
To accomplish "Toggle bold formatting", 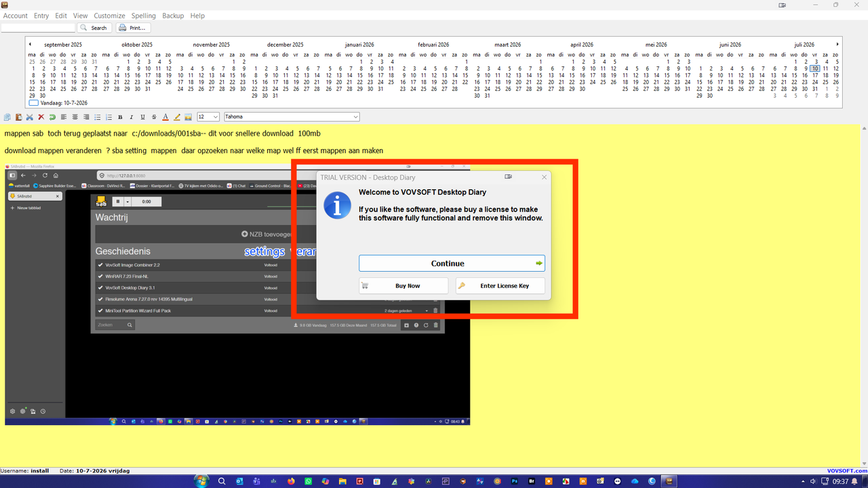I will (120, 117).
